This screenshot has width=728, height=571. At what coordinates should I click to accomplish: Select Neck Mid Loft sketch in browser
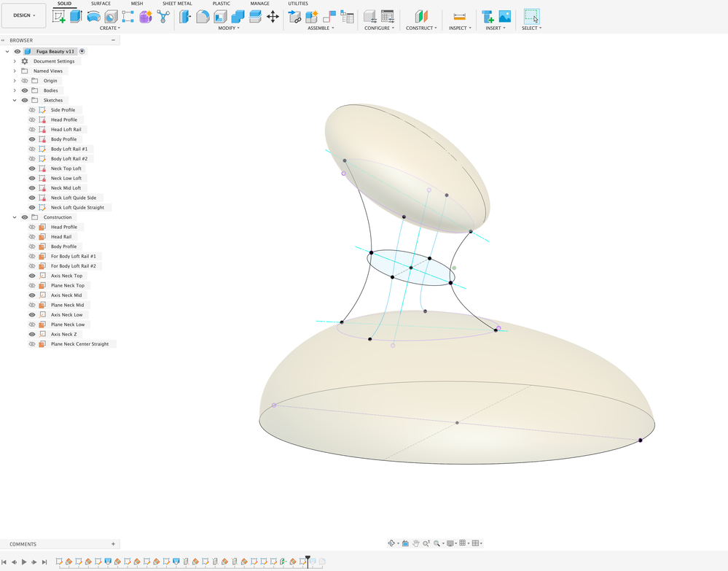click(66, 188)
